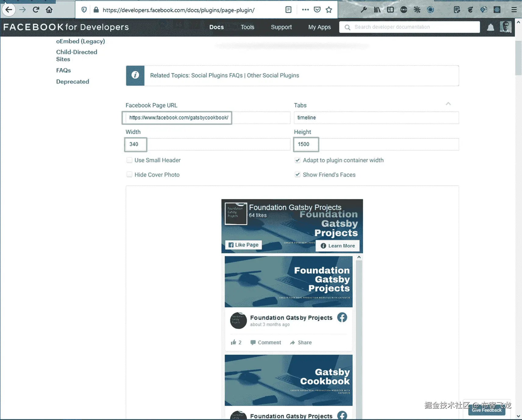Click plugin timeline scroll-up arrow

click(x=359, y=257)
